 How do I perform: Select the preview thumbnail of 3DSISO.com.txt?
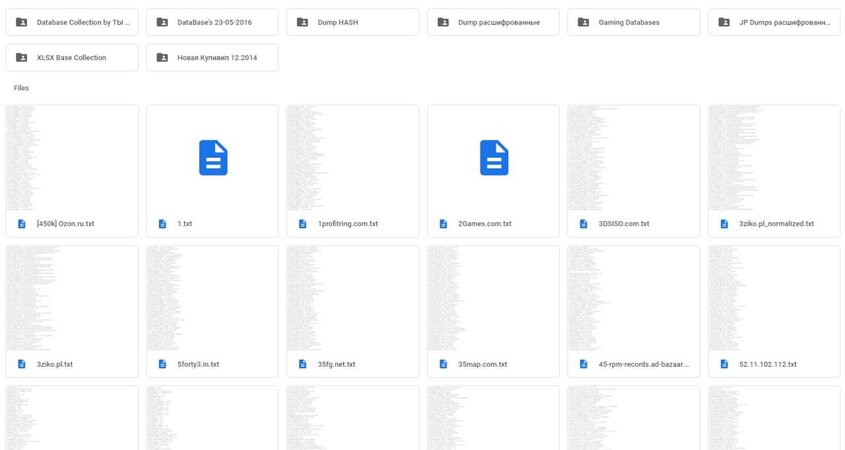point(633,158)
